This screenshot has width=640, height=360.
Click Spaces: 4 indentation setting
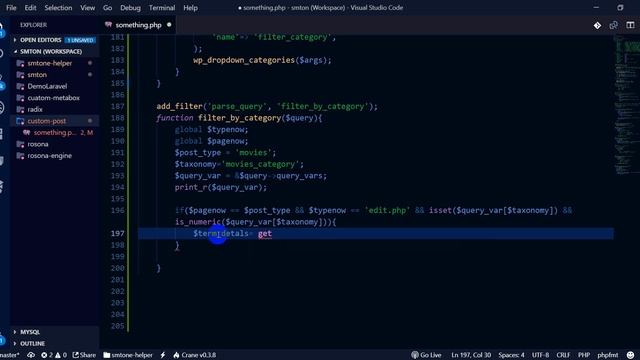click(x=511, y=355)
